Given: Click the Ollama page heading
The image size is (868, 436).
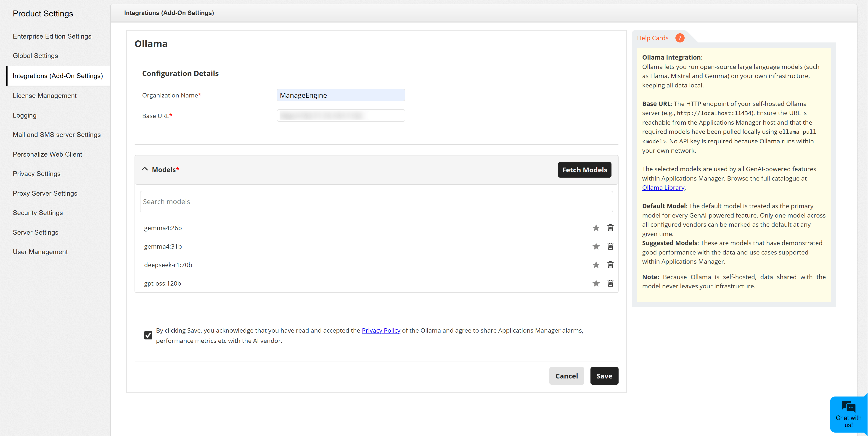Looking at the screenshot, I should pos(151,44).
